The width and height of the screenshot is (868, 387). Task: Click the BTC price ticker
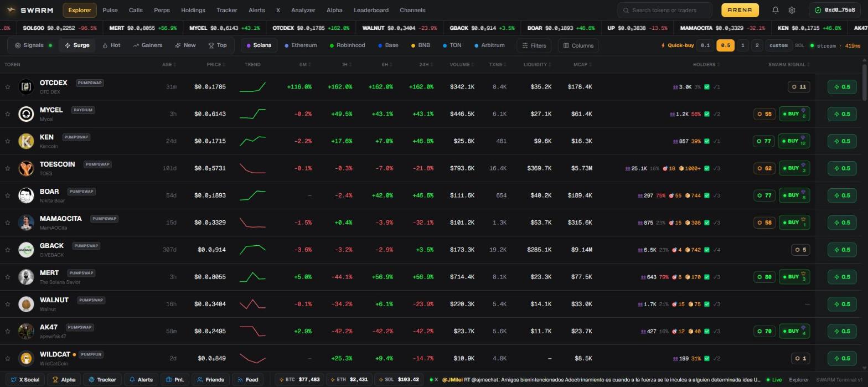pos(299,380)
